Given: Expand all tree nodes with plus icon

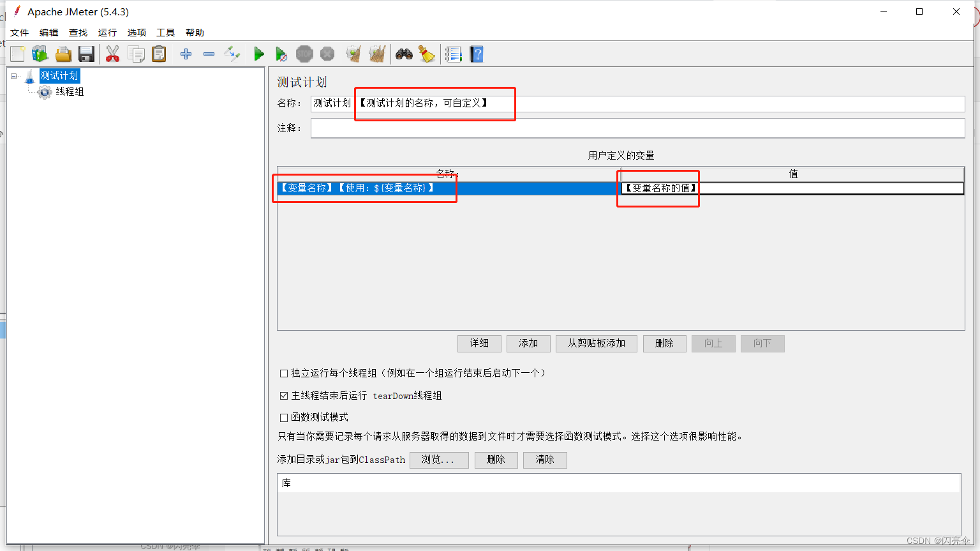Looking at the screenshot, I should point(186,54).
